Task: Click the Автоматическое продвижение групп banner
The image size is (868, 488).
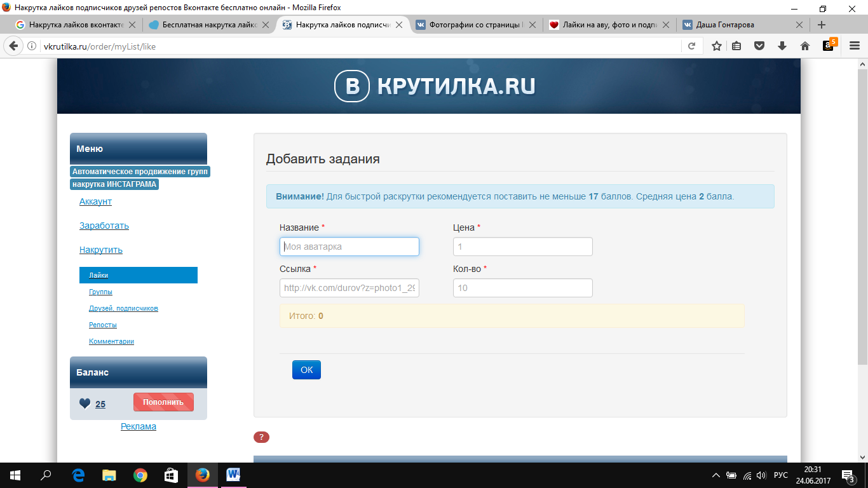Action: click(x=140, y=172)
